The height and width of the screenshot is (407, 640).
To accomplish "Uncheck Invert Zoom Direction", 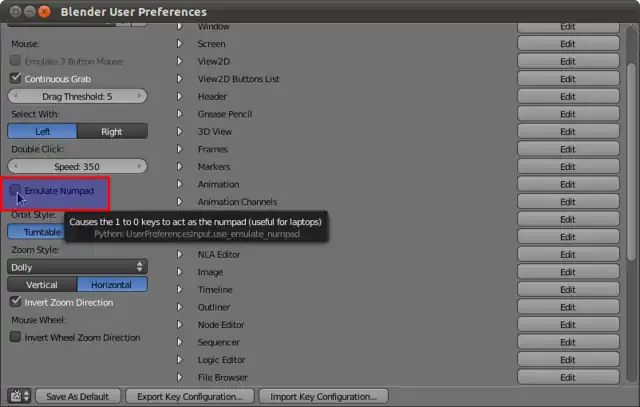I will point(16,302).
